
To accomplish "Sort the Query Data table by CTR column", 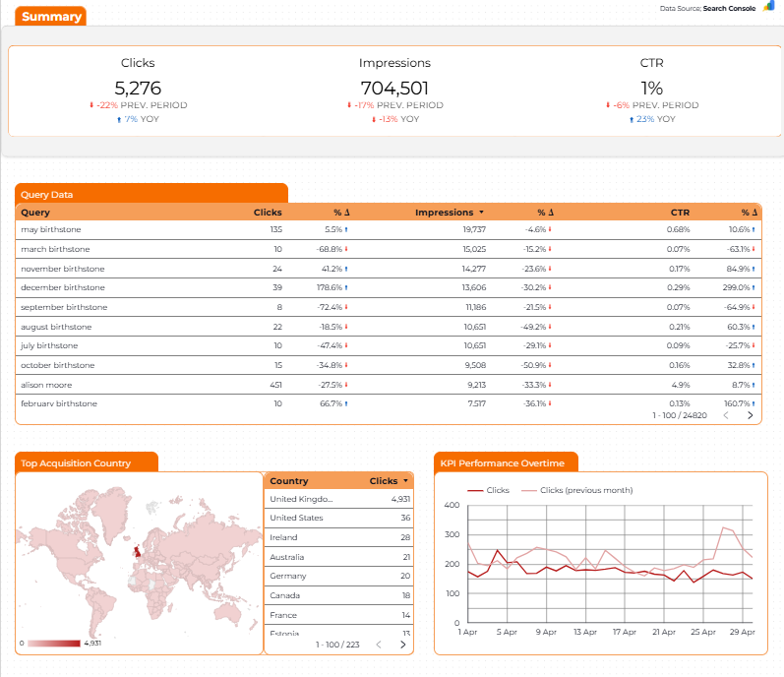I will coord(680,213).
